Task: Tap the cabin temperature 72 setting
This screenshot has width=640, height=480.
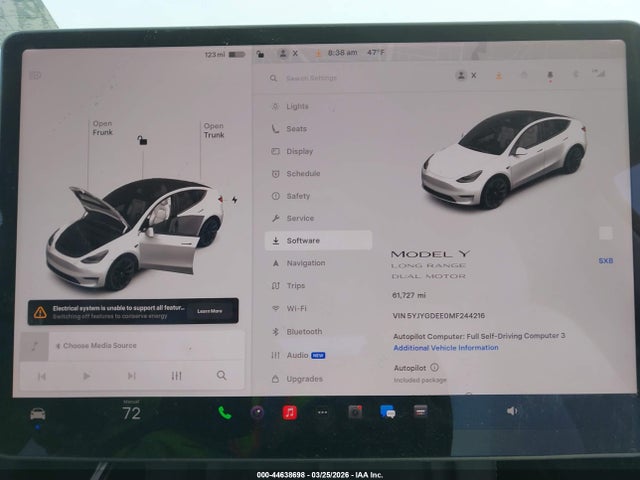Action: [131, 413]
